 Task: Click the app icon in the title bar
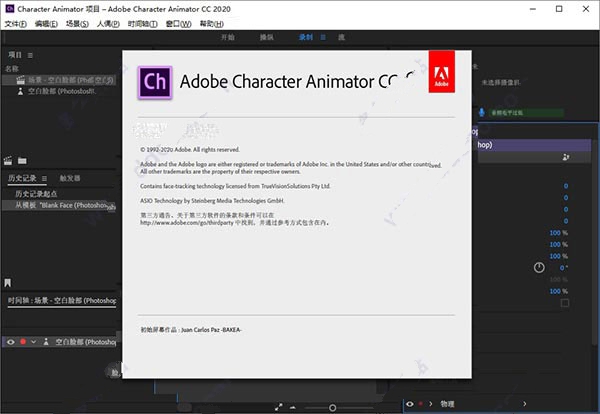10,8
